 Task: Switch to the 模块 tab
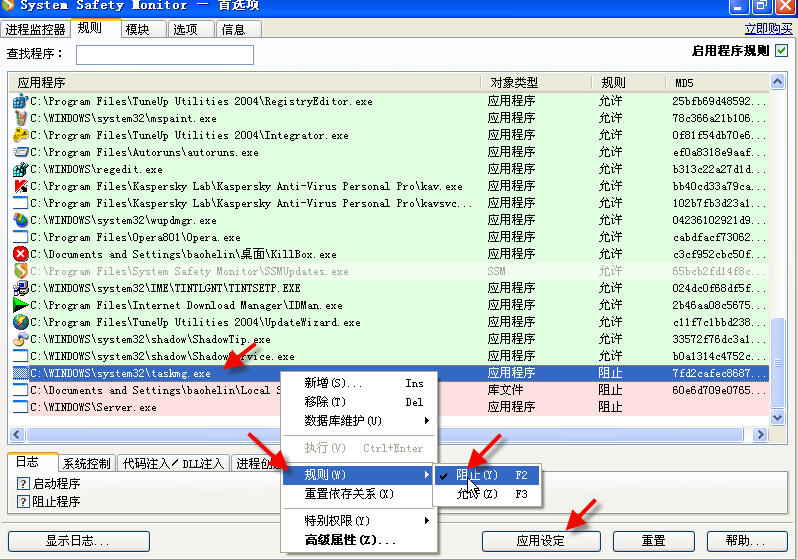point(144,29)
